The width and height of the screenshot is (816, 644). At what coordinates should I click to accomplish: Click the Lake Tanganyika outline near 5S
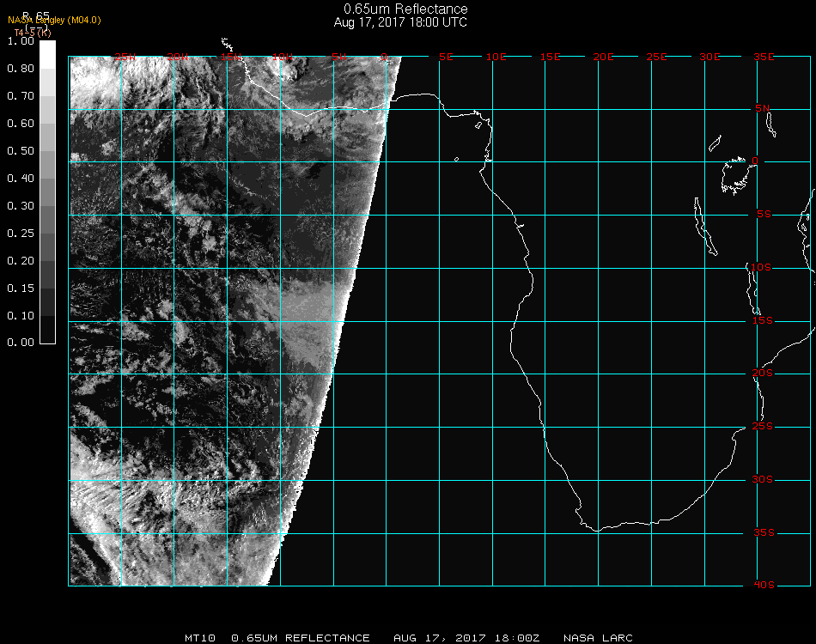coord(705,227)
